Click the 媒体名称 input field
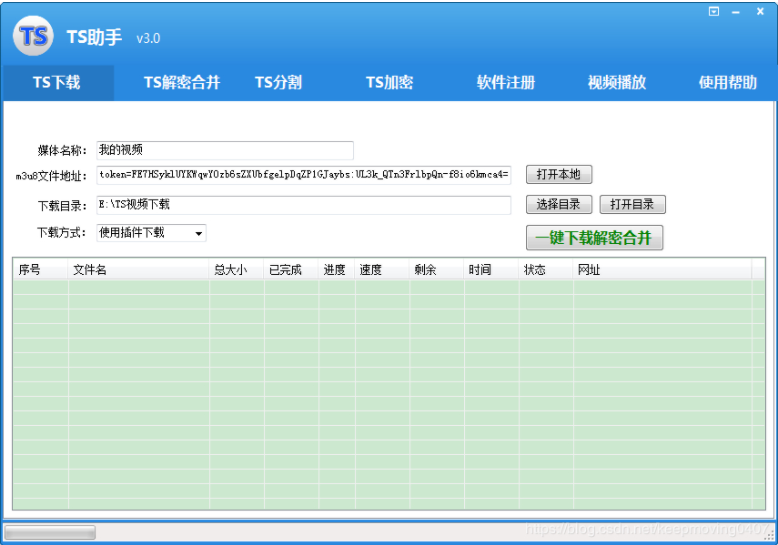 [225, 150]
